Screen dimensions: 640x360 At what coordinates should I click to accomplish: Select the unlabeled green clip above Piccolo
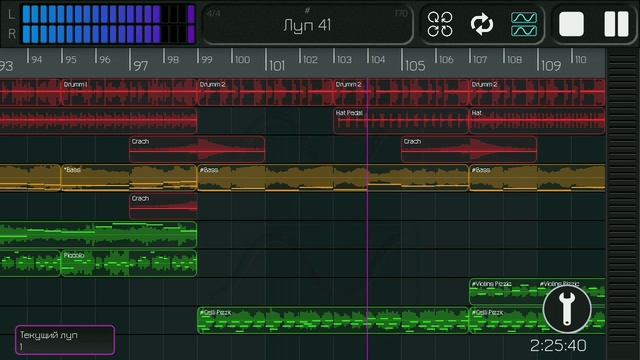(x=98, y=235)
